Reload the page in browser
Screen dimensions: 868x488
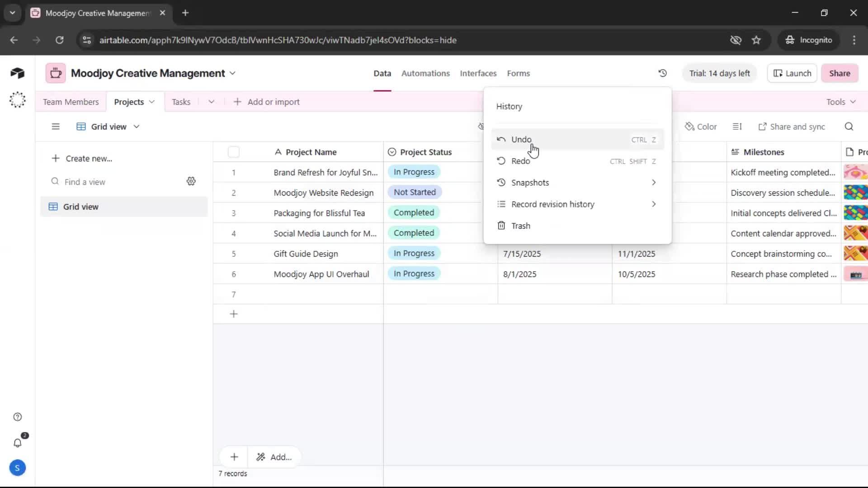click(59, 40)
